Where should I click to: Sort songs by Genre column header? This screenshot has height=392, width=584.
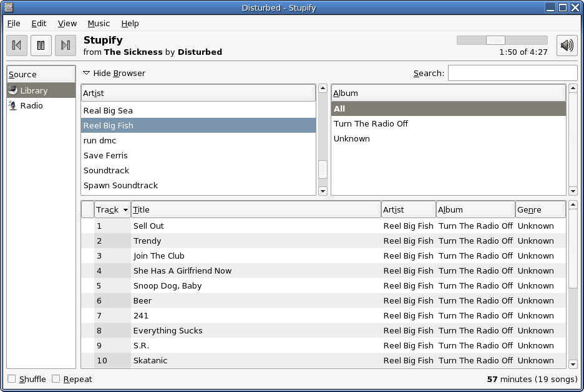pyautogui.click(x=540, y=210)
